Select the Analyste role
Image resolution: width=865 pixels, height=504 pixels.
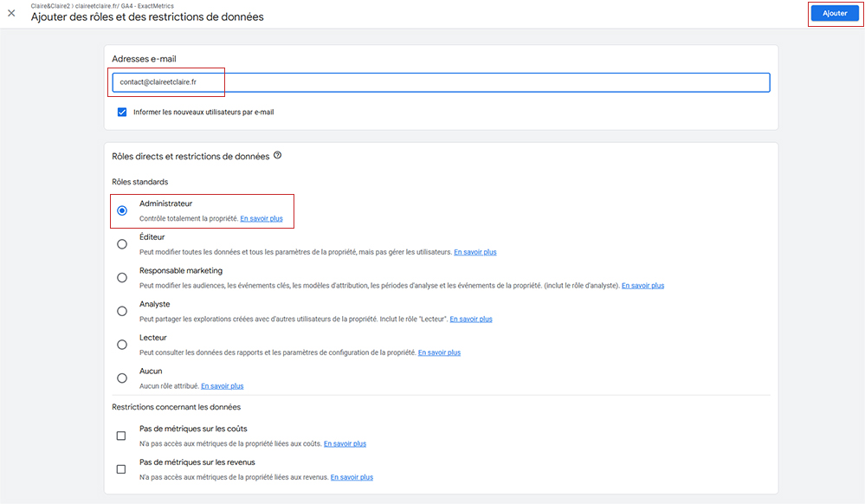(x=121, y=311)
